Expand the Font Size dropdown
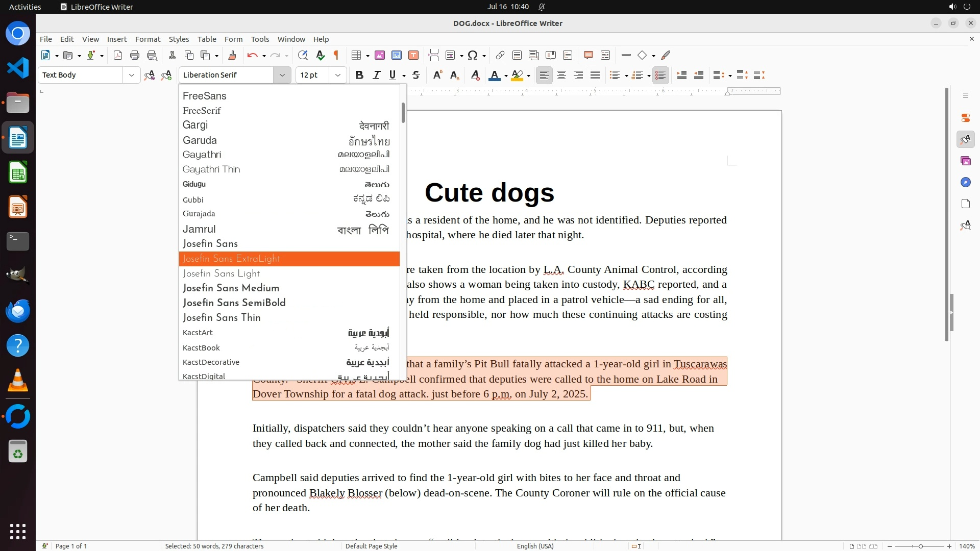Screen dimensions: 980x551 (x=337, y=75)
